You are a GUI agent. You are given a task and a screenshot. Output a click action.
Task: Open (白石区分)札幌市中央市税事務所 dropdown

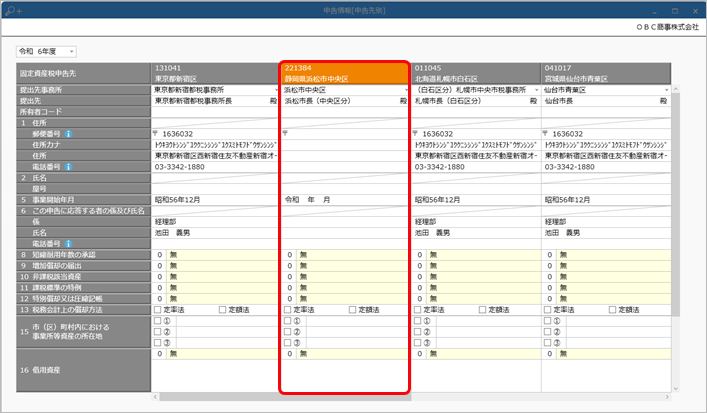[x=537, y=90]
